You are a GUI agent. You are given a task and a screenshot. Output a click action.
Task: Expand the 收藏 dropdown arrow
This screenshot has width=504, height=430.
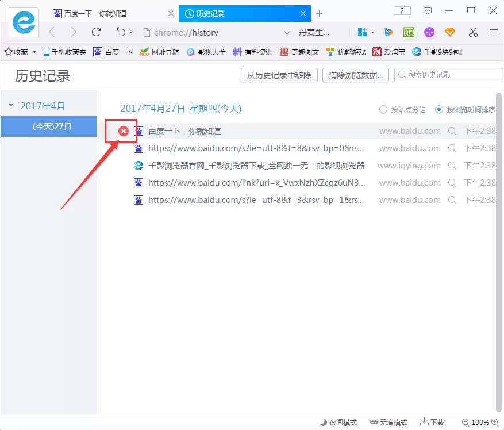click(34, 52)
